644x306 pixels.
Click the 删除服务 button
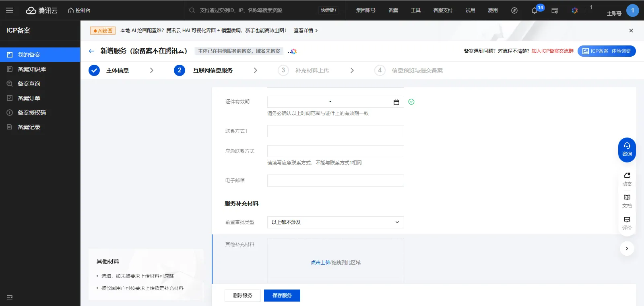tap(243, 296)
